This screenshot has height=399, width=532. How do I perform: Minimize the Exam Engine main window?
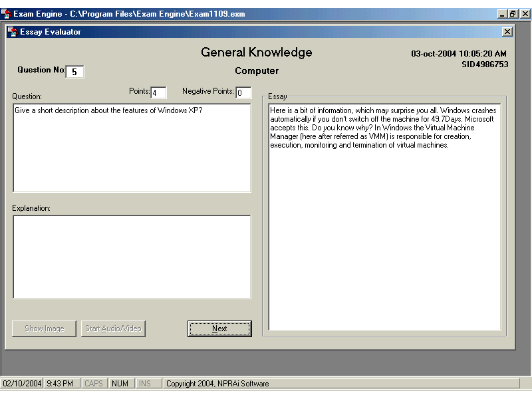tap(503, 13)
